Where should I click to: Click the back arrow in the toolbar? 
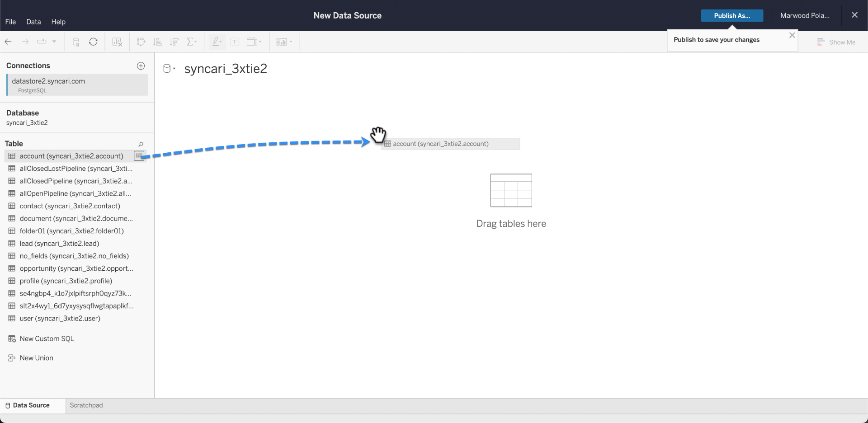click(8, 42)
